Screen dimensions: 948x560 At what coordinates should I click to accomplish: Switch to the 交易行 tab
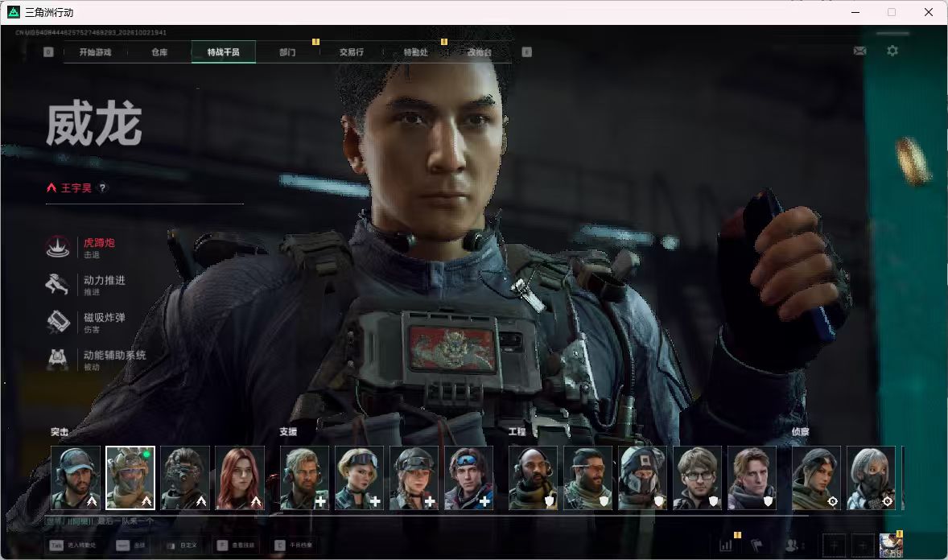352,52
